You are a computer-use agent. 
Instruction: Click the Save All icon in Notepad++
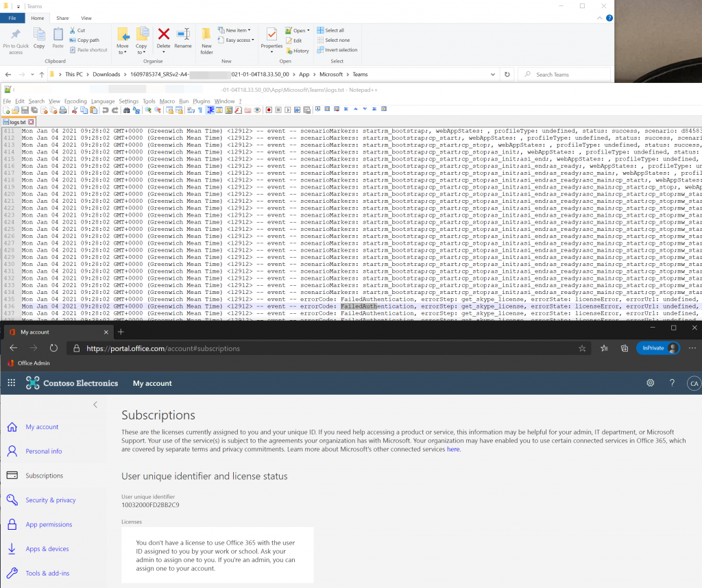coord(34,110)
